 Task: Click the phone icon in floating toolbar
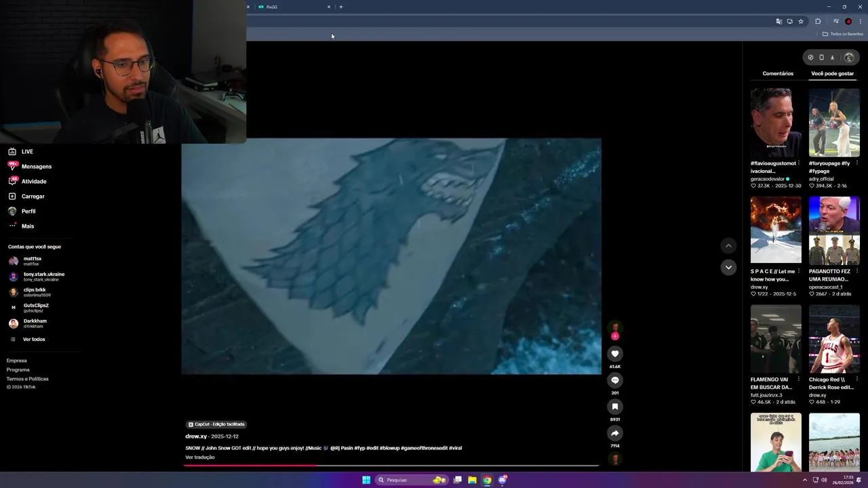click(821, 58)
